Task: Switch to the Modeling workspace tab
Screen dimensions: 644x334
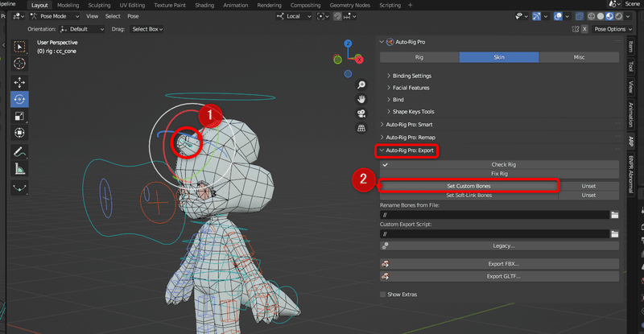Action: click(68, 5)
